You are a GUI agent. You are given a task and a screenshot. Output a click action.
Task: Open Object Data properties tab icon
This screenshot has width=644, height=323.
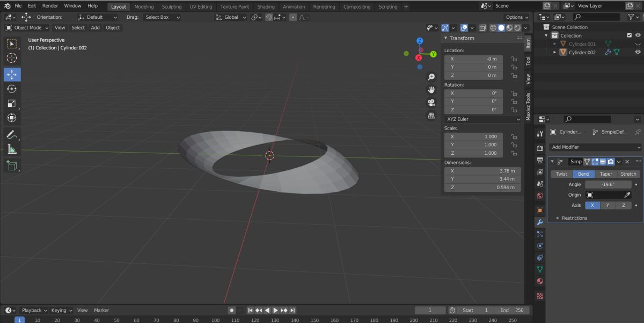[x=540, y=269]
